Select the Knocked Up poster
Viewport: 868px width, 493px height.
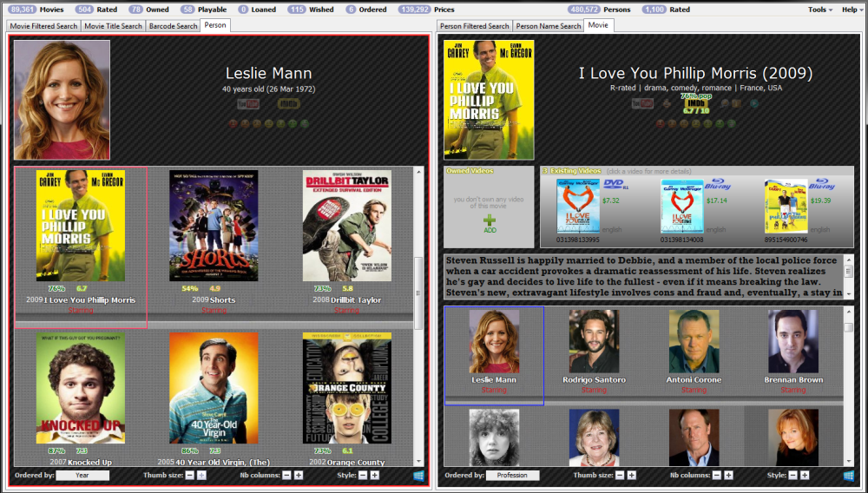(81, 388)
